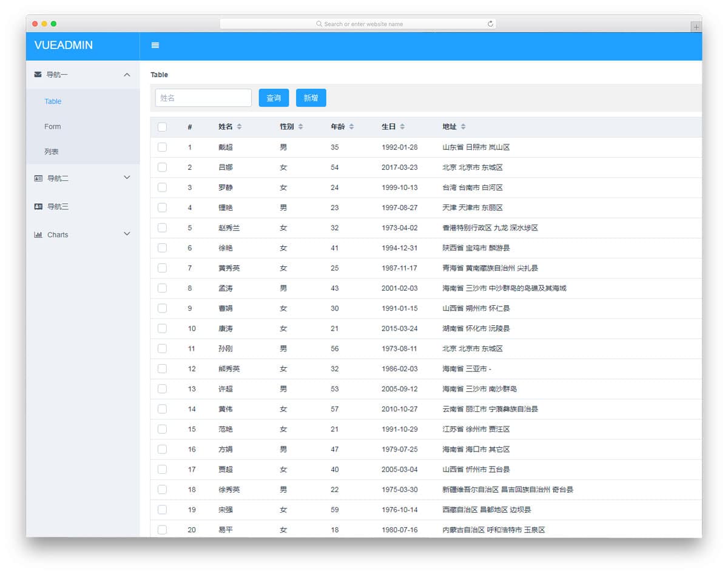Click the card icon beside 导航三
The width and height of the screenshot is (728, 574).
[x=36, y=206]
